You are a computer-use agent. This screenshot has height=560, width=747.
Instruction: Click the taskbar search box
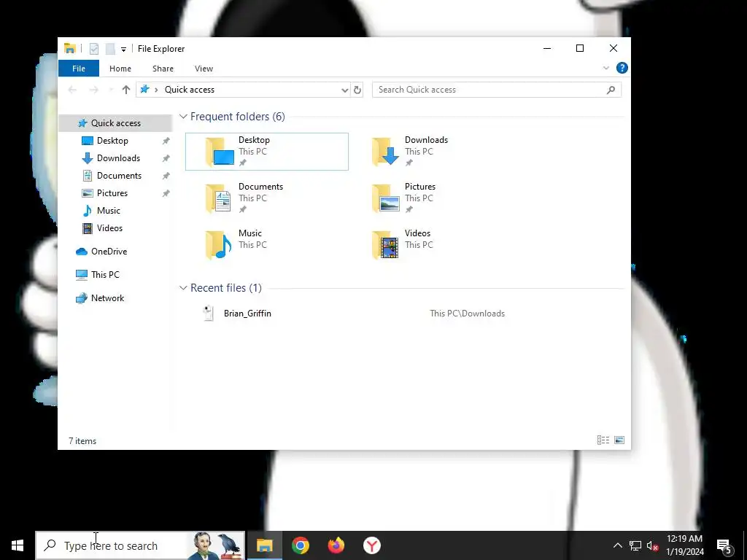[x=140, y=545]
